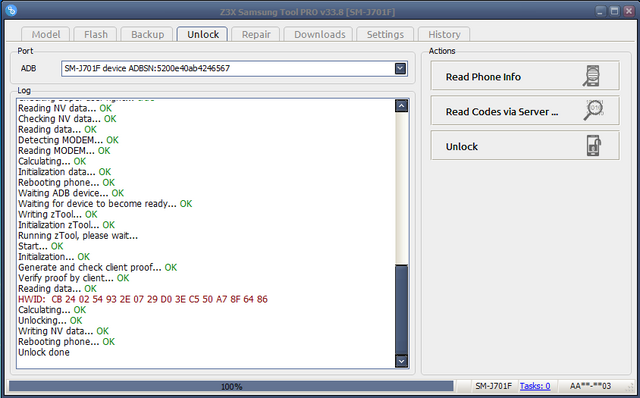
Task: Click the 'Unlocking... OK' log line
Action: coord(50,320)
